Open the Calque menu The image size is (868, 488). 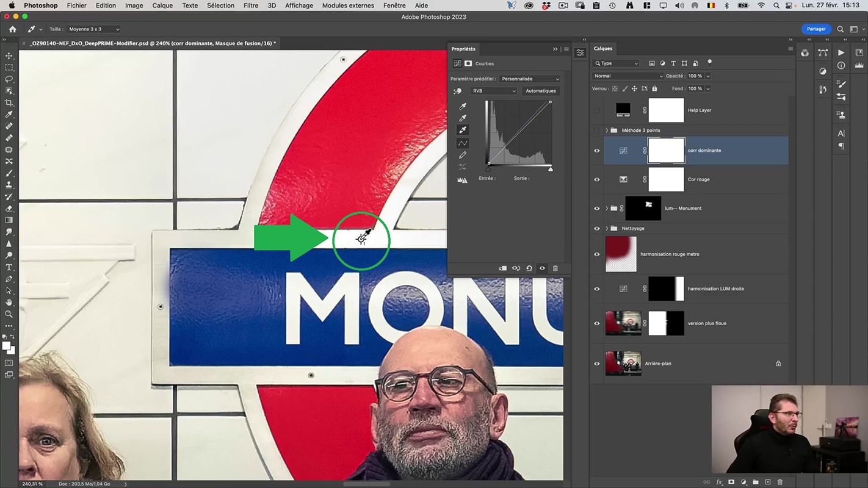(162, 5)
